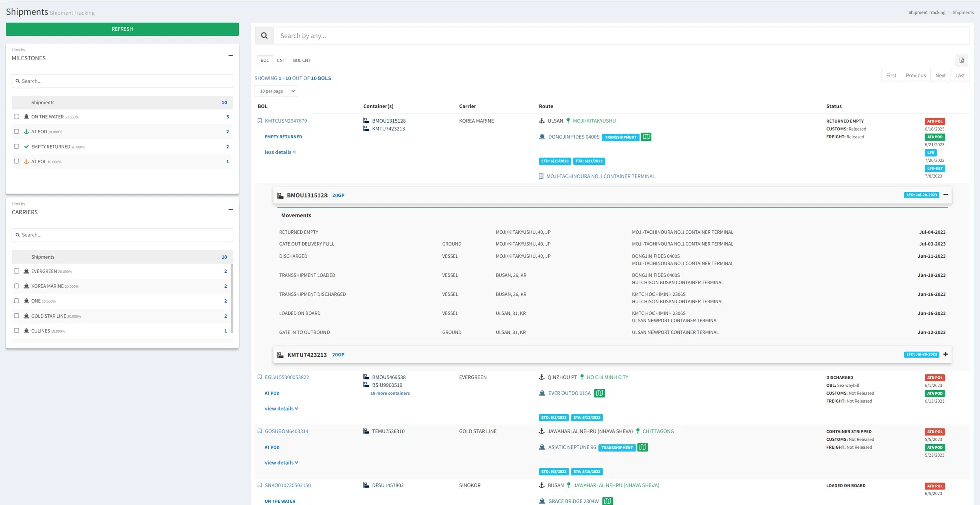Viewport: 980px width, 505px height.
Task: Click the Excel export icon above the results table
Action: tap(961, 60)
